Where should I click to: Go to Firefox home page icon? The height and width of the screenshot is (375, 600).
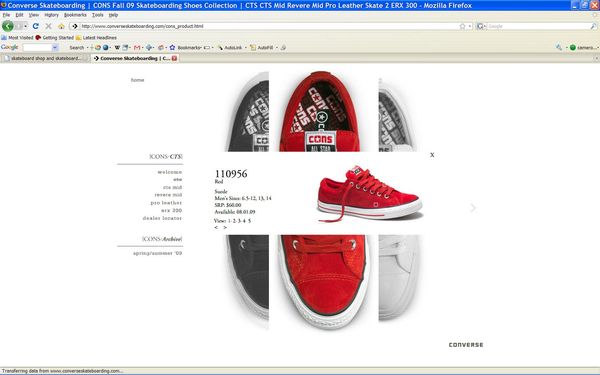click(61, 26)
